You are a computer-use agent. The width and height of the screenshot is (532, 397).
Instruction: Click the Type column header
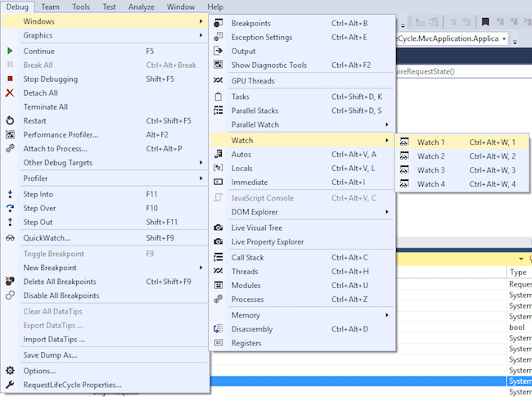pos(519,272)
